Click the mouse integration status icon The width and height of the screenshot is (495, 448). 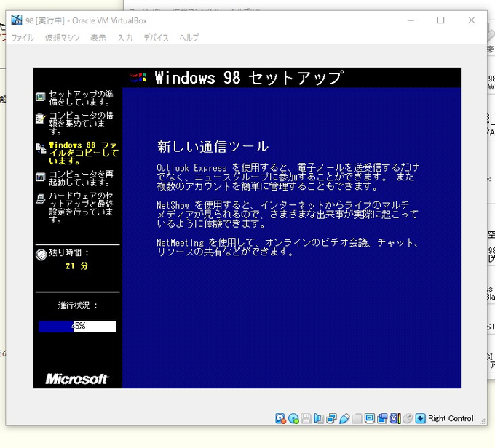point(408,418)
